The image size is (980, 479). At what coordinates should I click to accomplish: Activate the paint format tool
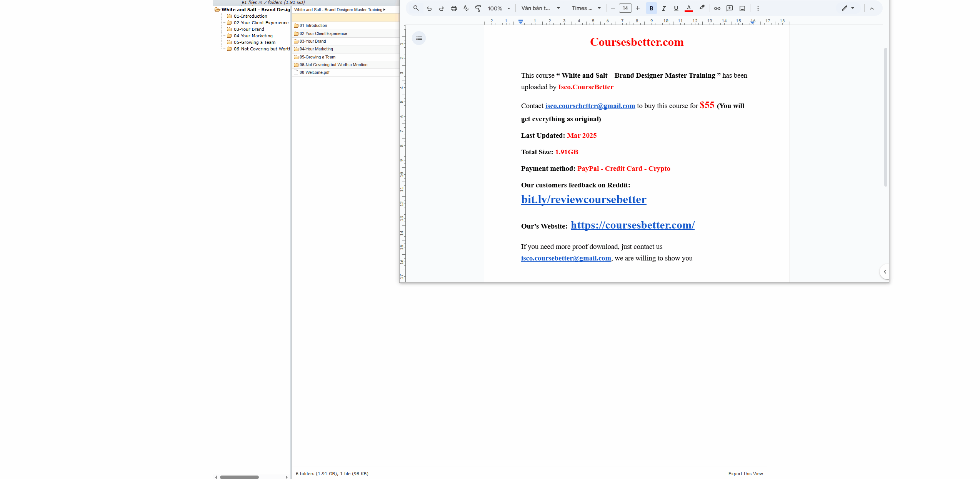click(x=478, y=8)
